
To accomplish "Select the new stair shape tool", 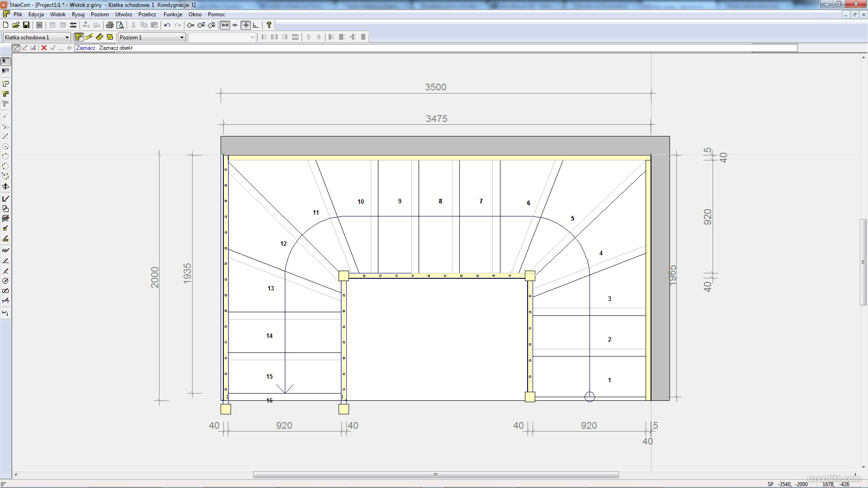I will (6, 84).
